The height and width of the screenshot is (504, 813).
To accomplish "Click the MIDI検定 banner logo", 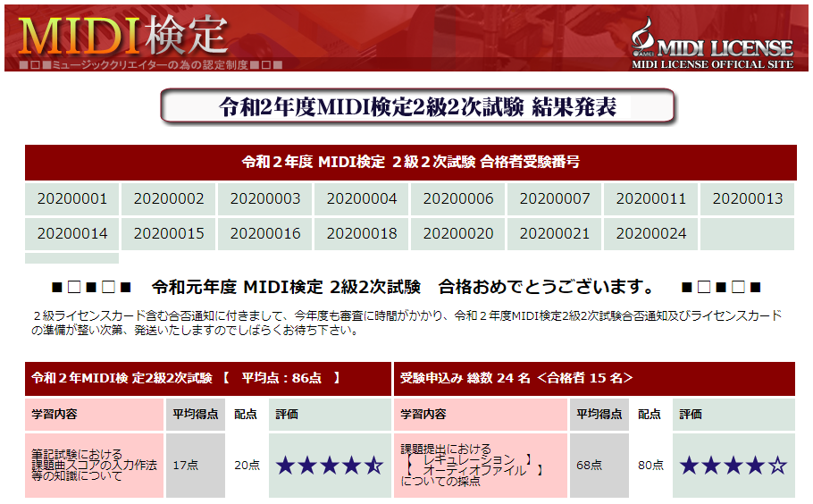I will coord(123,35).
